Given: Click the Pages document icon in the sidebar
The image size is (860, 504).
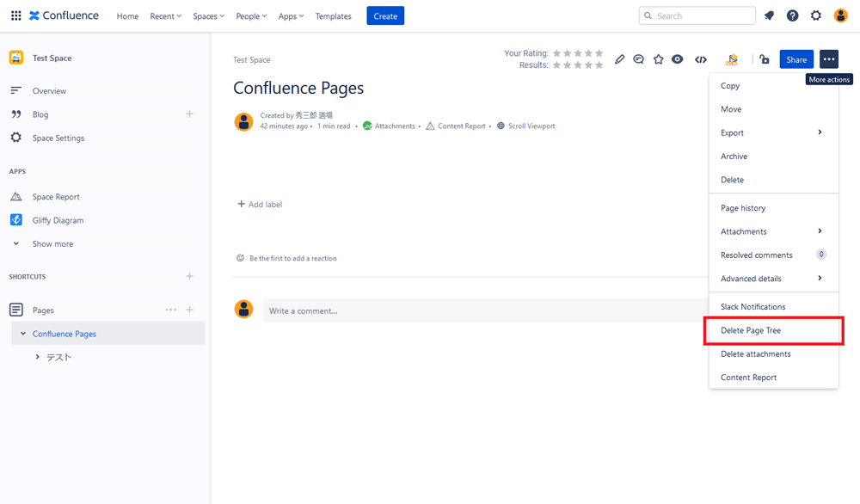Looking at the screenshot, I should click(15, 310).
